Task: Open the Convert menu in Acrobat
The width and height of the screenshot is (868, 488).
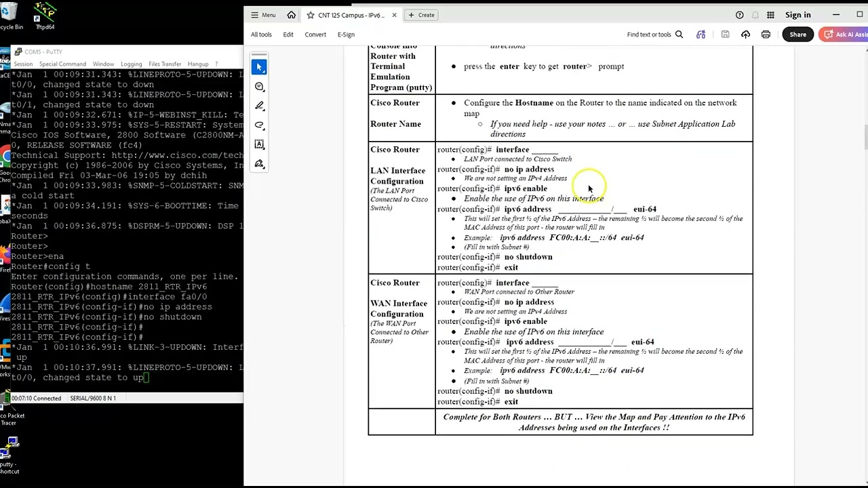Action: click(x=315, y=35)
